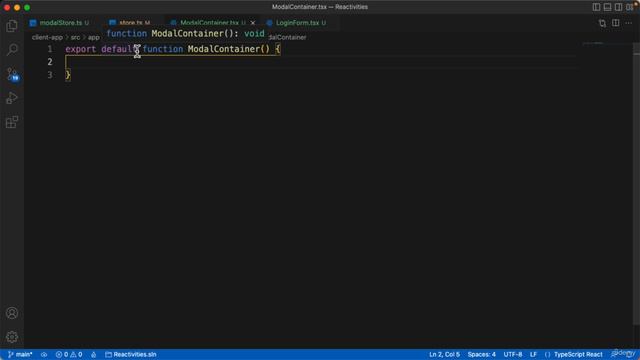The height and width of the screenshot is (360, 640).
Task: Open the Explorer view in activity bar
Action: tap(12, 26)
